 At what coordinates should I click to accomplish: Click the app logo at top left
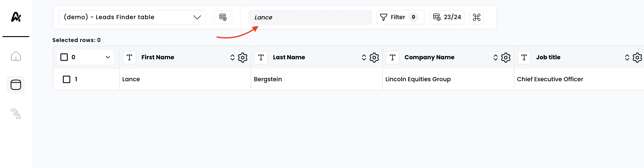(16, 17)
